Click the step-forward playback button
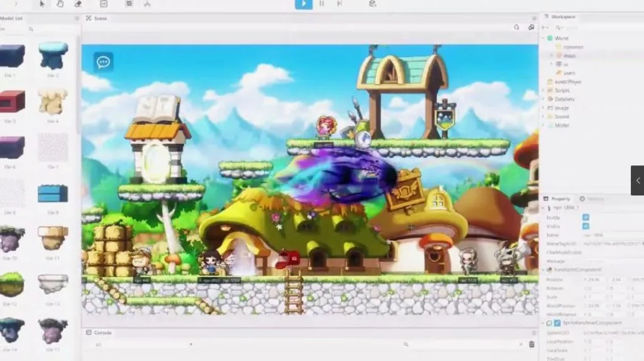 [340, 4]
